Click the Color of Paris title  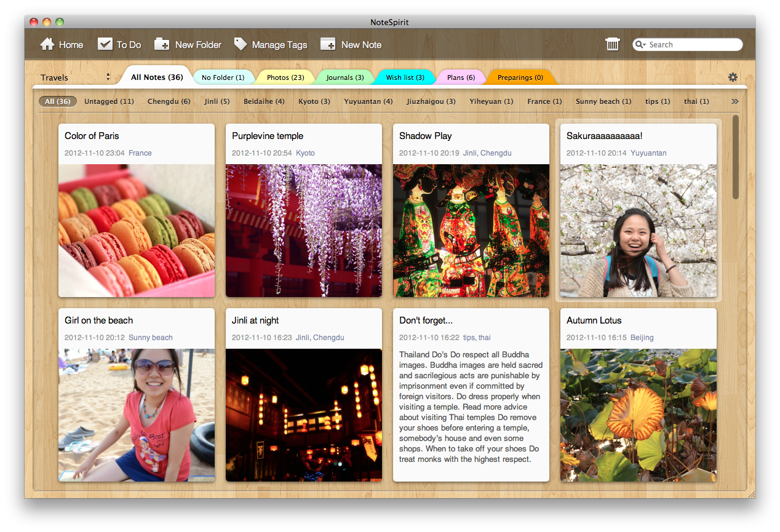[x=92, y=136]
